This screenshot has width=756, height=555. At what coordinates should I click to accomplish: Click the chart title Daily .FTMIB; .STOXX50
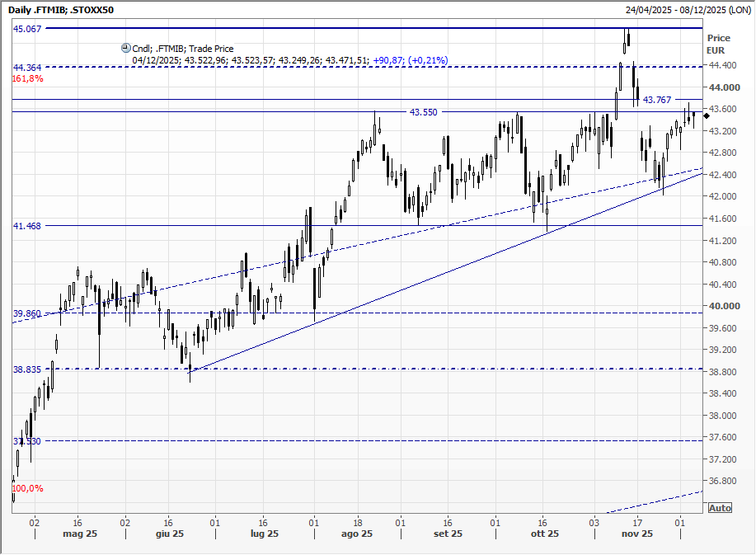click(x=61, y=10)
